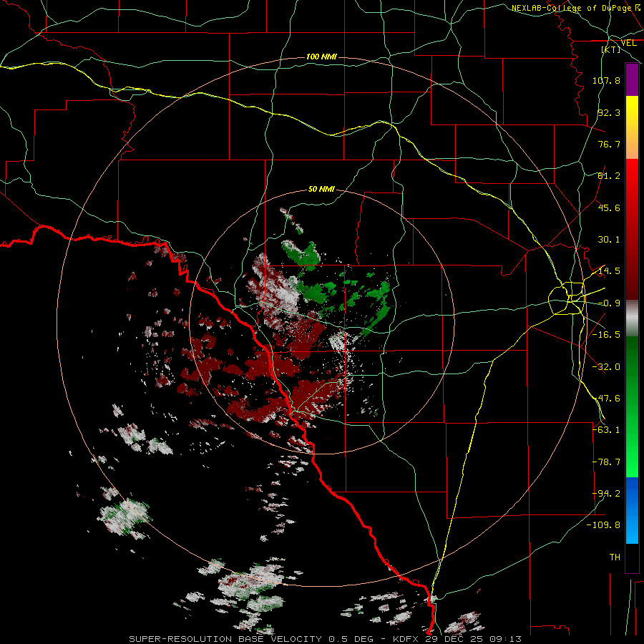Select the -16.5 scale value

click(606, 335)
